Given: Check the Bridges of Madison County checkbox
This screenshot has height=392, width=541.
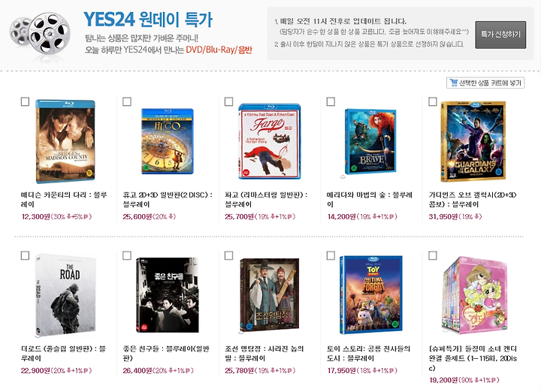Looking at the screenshot, I should click(x=26, y=101).
